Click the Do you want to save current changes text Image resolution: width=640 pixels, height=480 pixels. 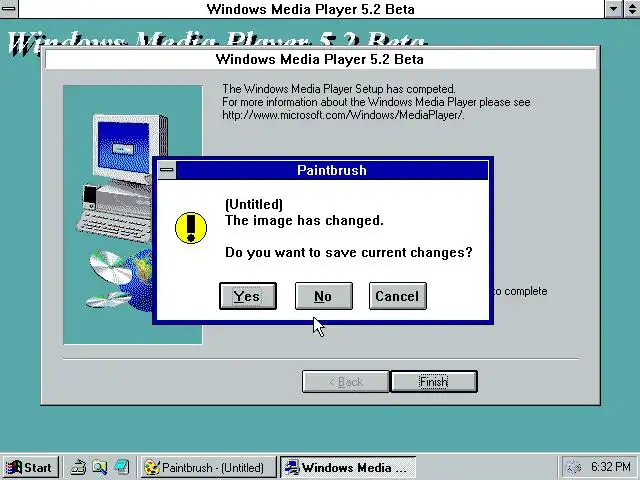349,252
